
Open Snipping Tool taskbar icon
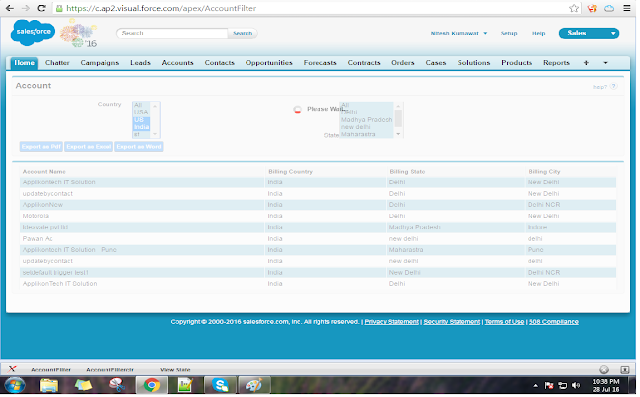coord(117,385)
